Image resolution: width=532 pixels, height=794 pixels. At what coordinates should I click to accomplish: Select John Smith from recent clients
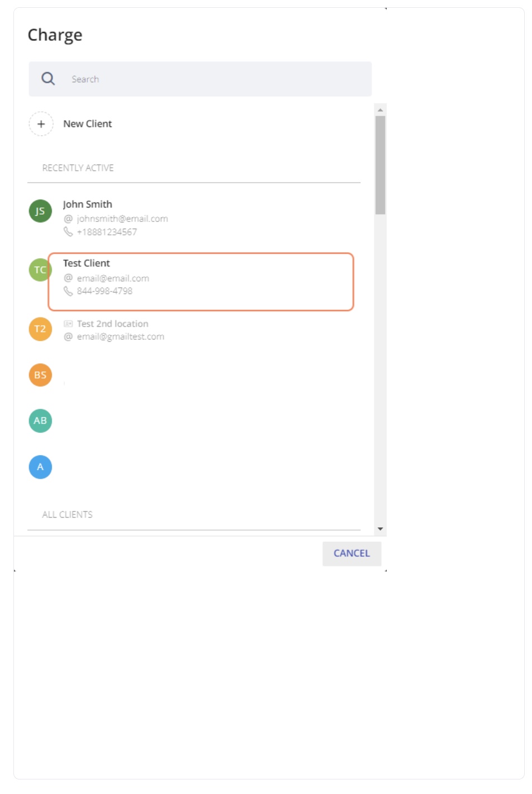(x=194, y=218)
